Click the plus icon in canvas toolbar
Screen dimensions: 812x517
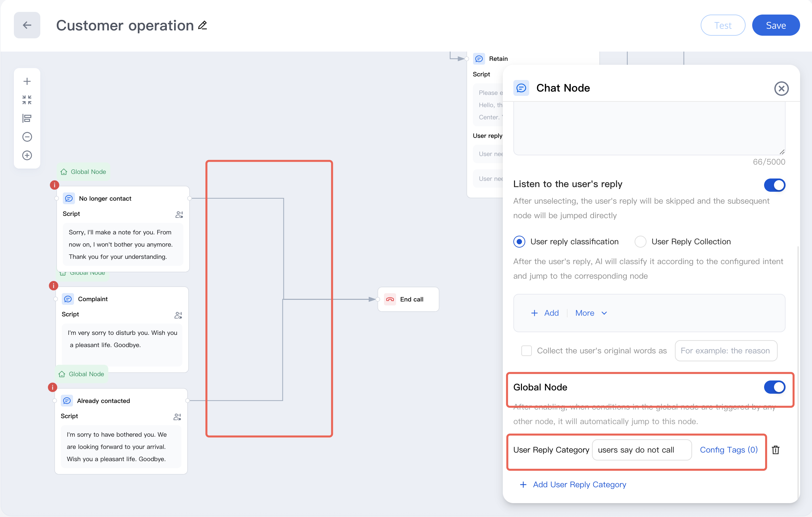27,81
